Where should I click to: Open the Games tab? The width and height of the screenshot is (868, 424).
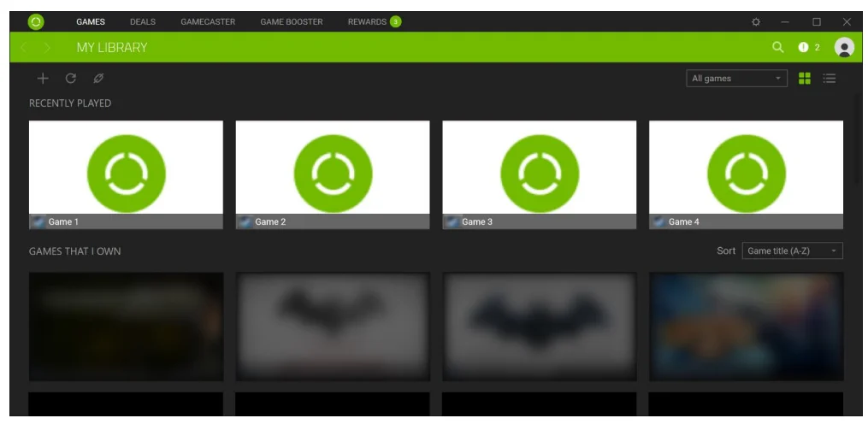point(91,22)
